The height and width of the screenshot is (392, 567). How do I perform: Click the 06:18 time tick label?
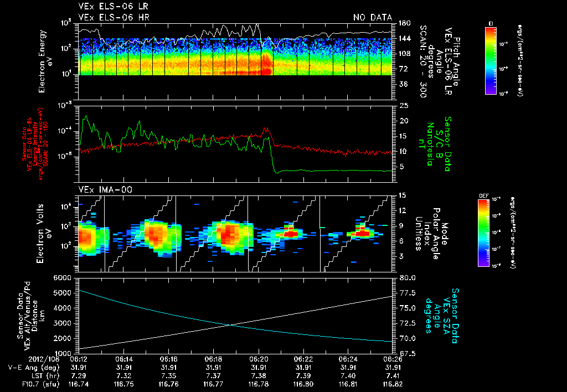coord(213,359)
